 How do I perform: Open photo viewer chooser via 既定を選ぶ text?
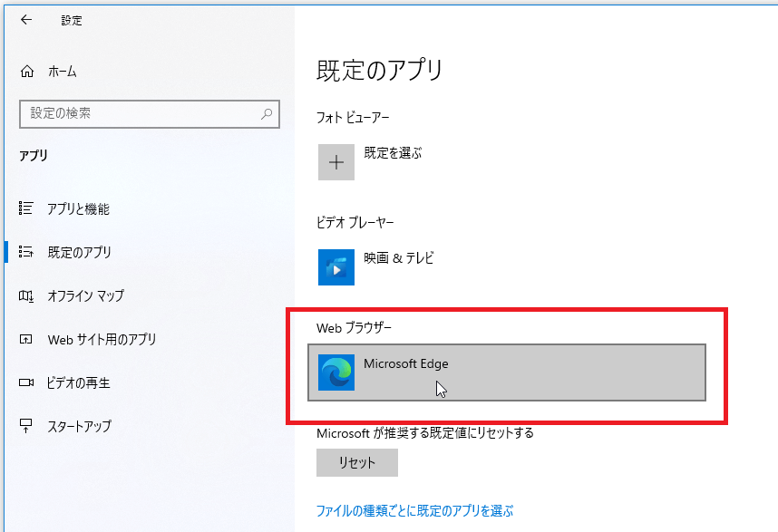(393, 153)
